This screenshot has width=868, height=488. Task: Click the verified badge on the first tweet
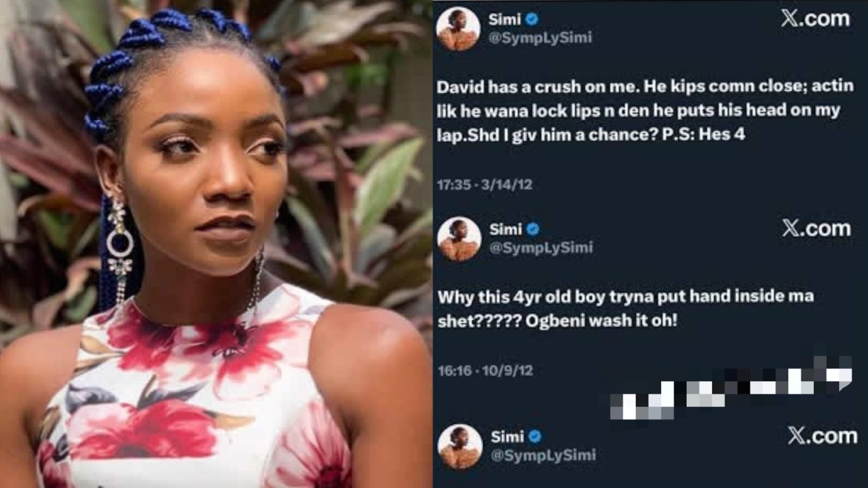coord(532,20)
